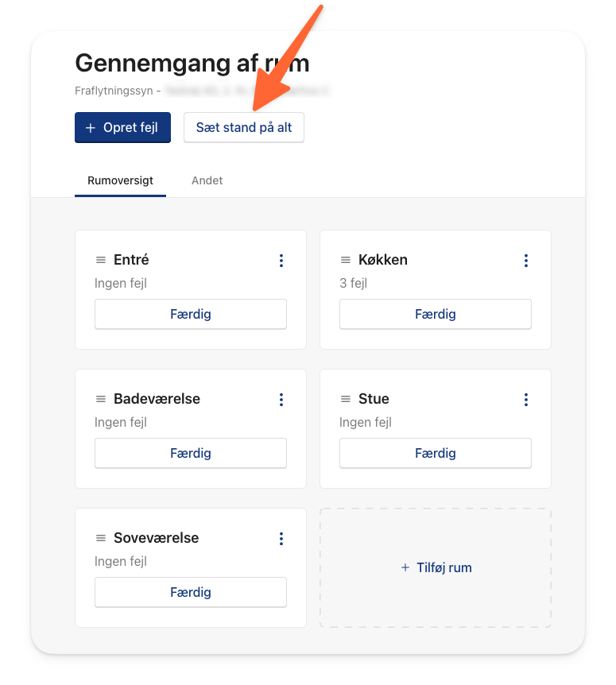Click the Opret fejl button
The height and width of the screenshot is (685, 616).
click(122, 128)
